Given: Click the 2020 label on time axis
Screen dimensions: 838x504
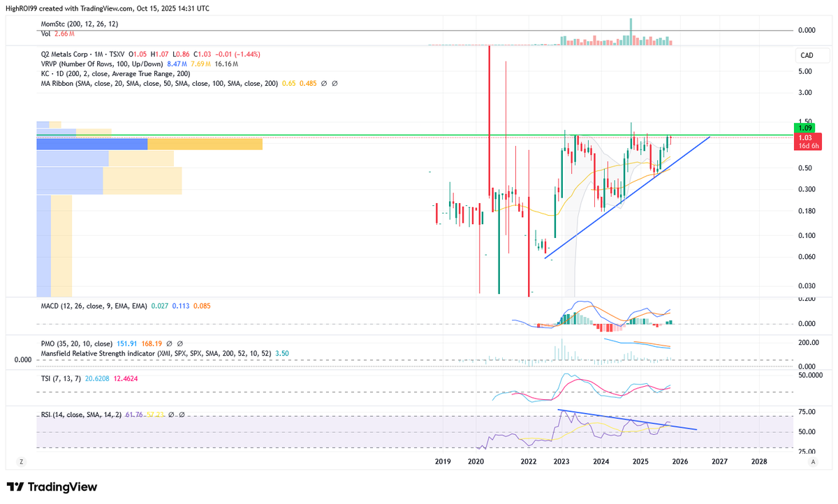Looking at the screenshot, I should [476, 461].
